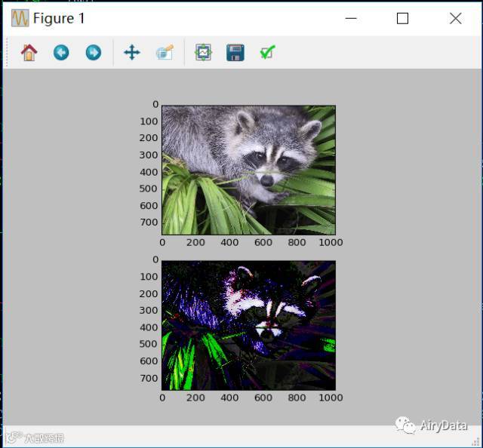Open Configure subplots tool
The height and width of the screenshot is (448, 483).
203,53
